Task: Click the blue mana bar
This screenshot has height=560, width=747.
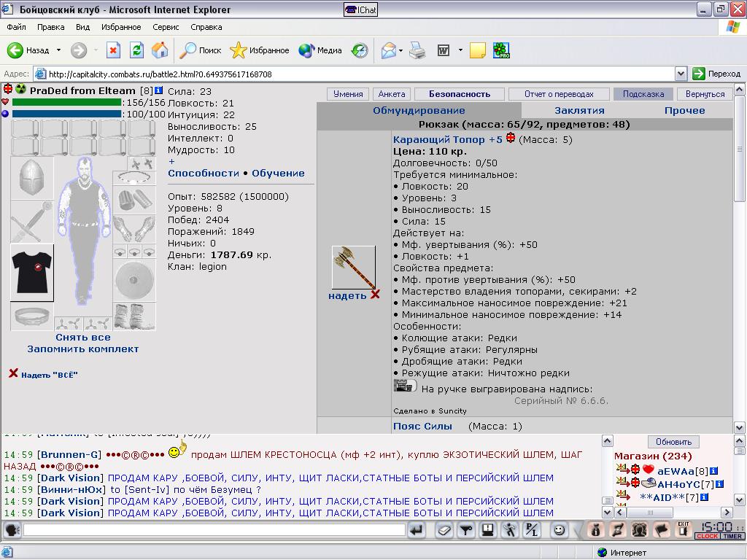Action: pos(66,114)
